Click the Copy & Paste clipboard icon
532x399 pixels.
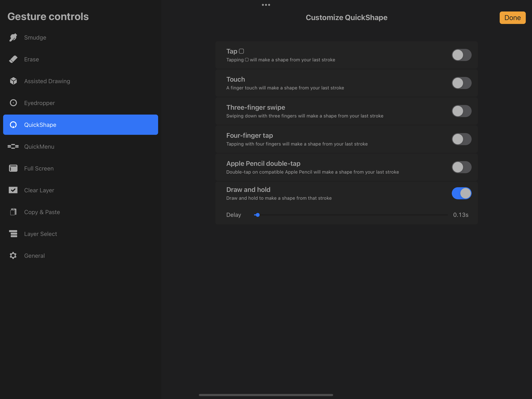click(13, 212)
